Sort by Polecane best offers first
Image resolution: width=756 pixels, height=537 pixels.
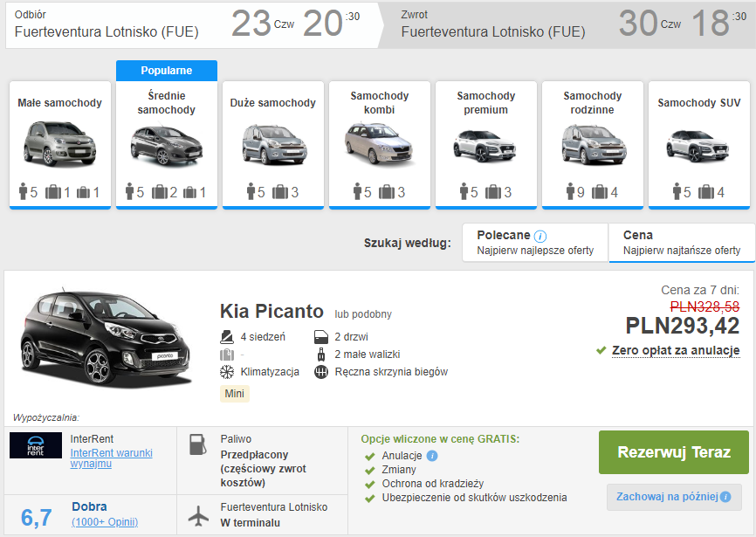point(535,243)
